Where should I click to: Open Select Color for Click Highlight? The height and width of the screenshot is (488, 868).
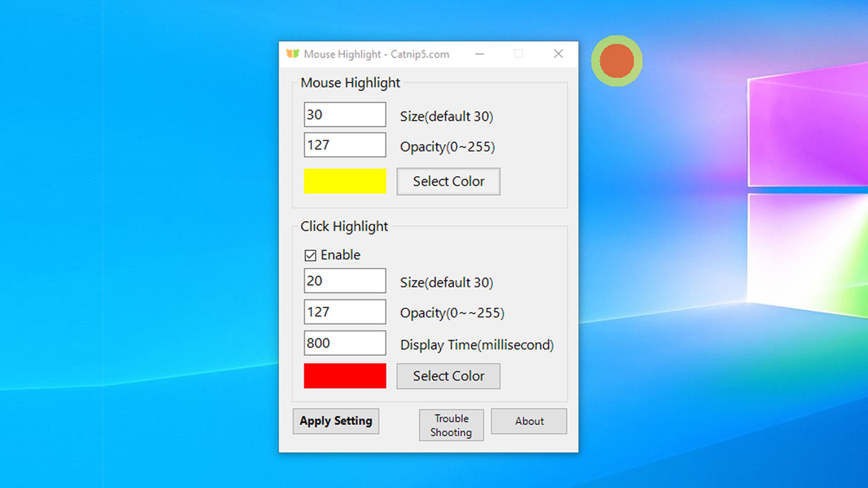[x=448, y=376]
